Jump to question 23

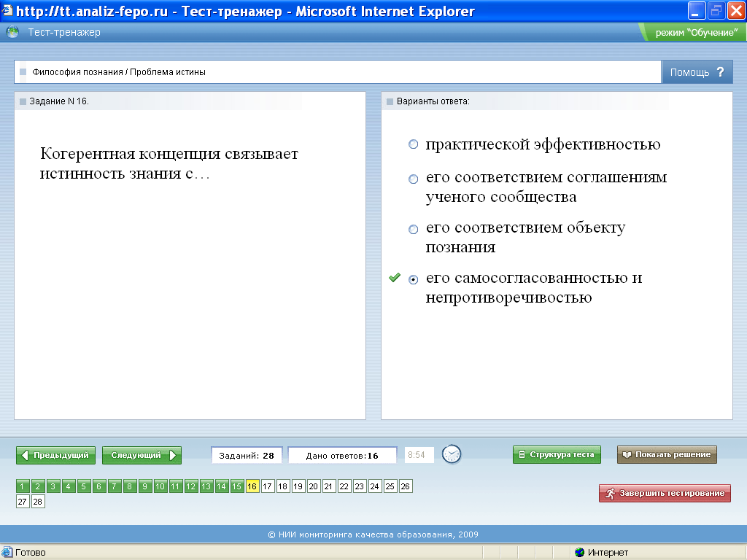359,486
